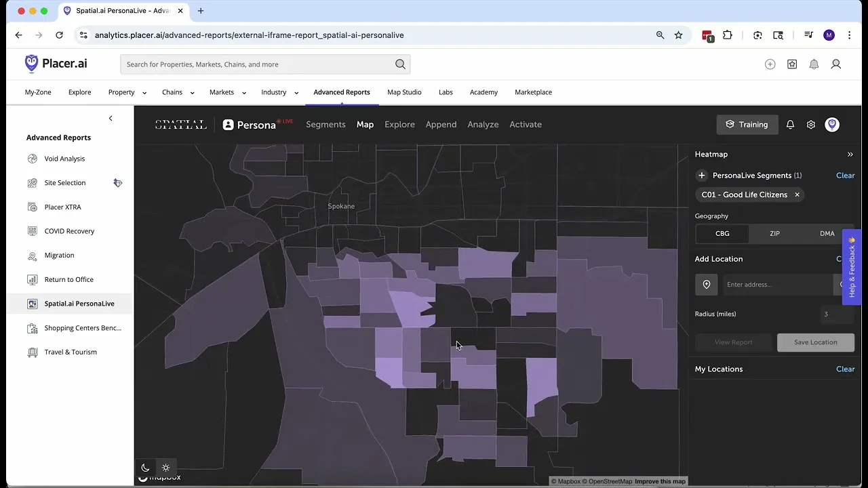
Task: Click the Enter address field
Action: [x=777, y=285]
